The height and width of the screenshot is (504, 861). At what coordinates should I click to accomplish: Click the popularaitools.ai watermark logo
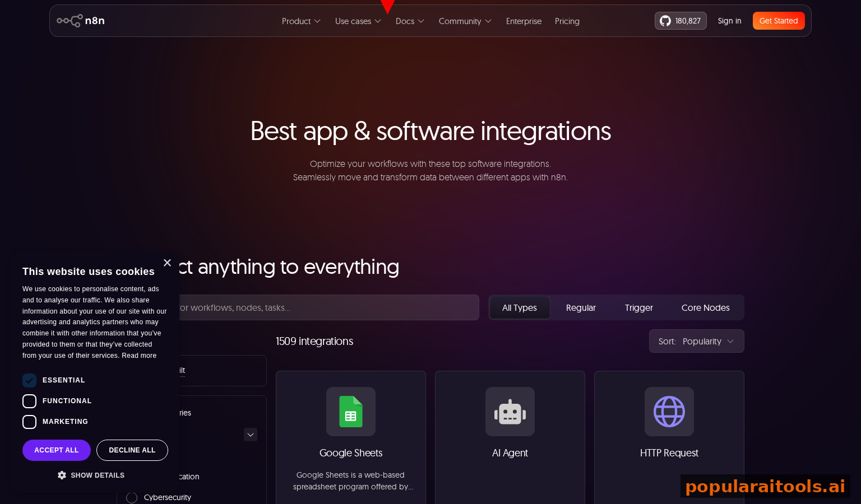(x=765, y=486)
